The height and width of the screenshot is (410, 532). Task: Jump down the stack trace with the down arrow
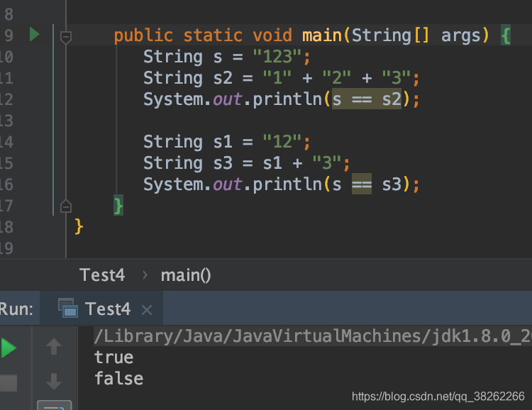coord(54,382)
